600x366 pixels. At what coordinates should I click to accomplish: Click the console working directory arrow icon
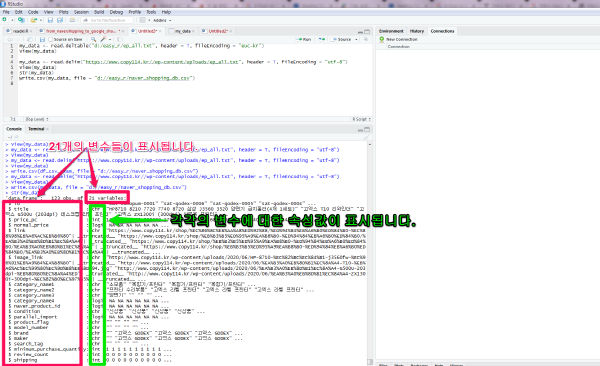pyautogui.click(x=16, y=137)
